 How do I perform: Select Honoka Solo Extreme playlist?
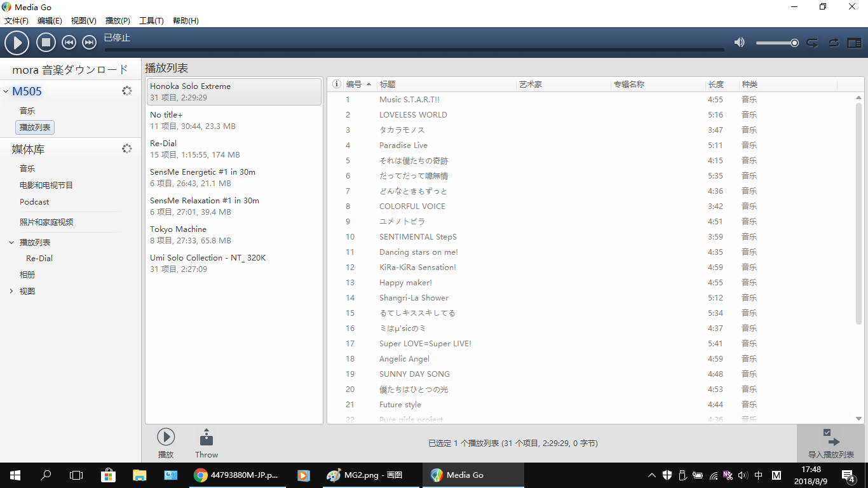click(x=234, y=91)
